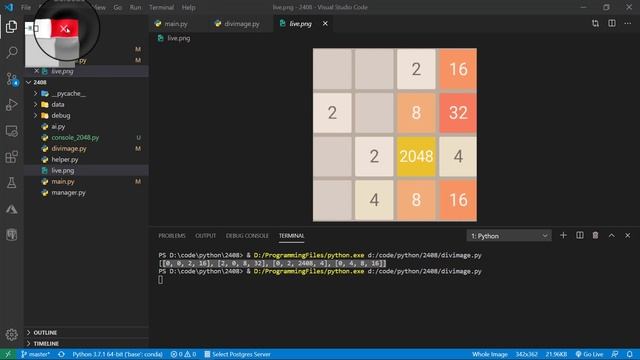Open the Search view in activity bar

pyautogui.click(x=11, y=52)
